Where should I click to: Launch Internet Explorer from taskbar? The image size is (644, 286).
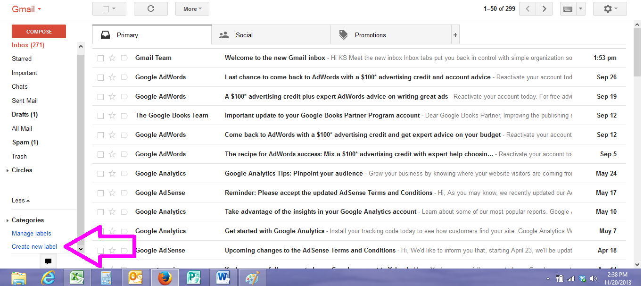tap(48, 278)
